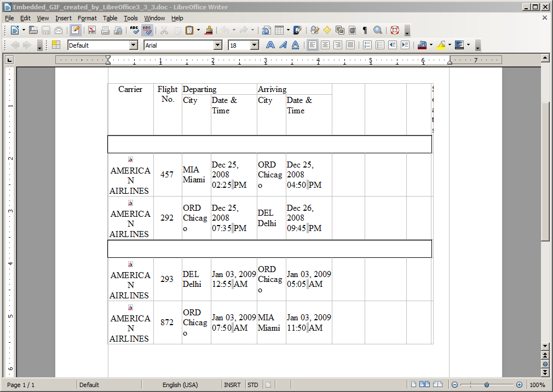Click INSRT insert mode in status bar

coord(232,385)
